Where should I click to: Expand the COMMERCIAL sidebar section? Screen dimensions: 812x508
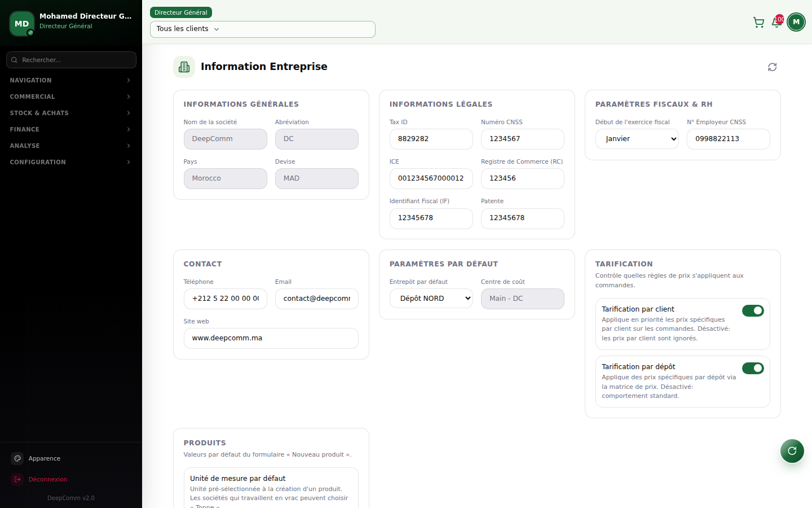pyautogui.click(x=70, y=97)
